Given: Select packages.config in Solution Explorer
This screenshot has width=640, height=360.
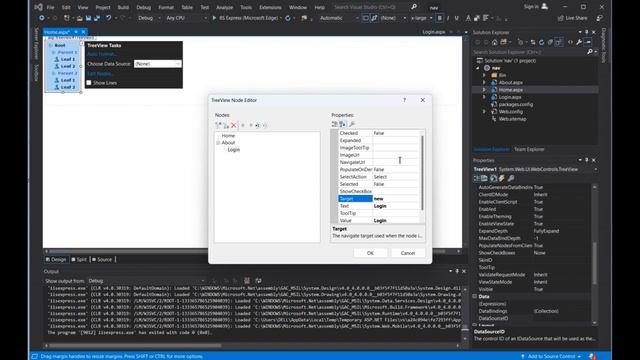Looking at the screenshot, I should pyautogui.click(x=516, y=104).
